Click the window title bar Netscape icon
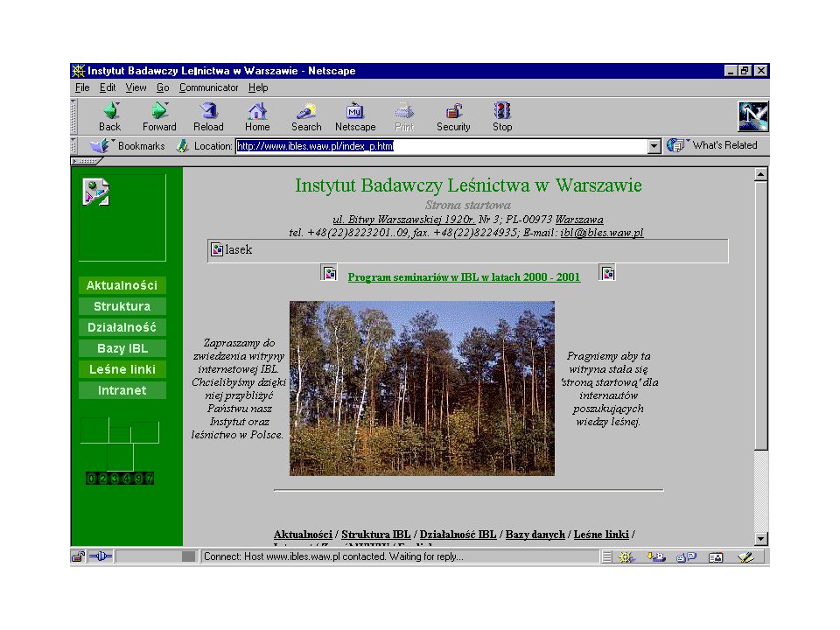 [x=79, y=71]
